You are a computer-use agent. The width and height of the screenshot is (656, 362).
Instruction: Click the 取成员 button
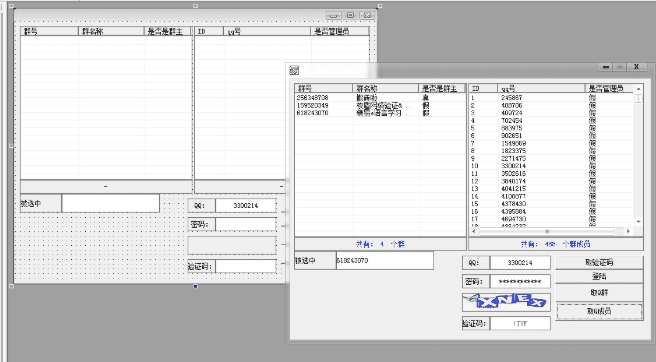[x=599, y=311]
